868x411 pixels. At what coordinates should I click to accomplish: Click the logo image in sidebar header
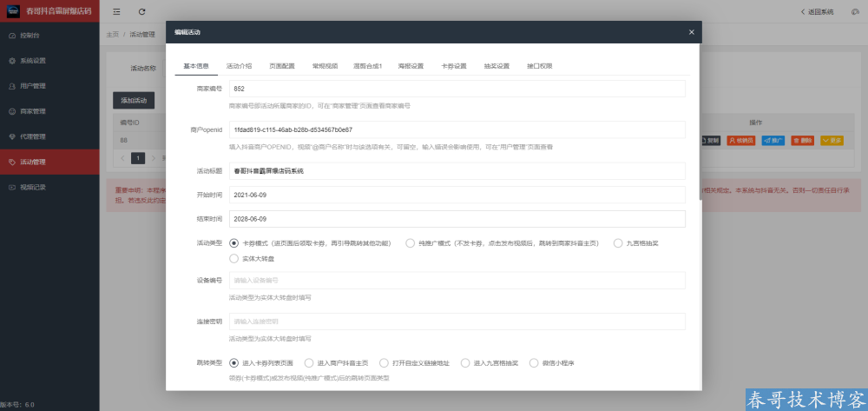[13, 11]
